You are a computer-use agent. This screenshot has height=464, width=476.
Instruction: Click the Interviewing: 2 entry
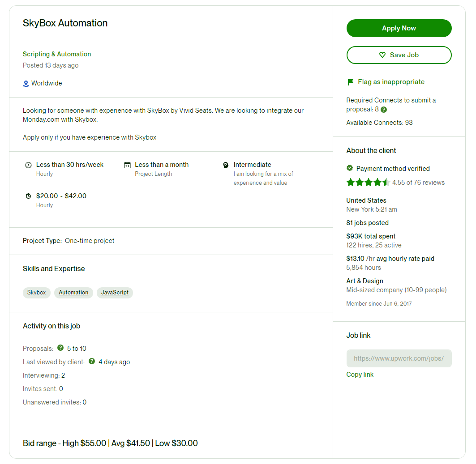(44, 375)
